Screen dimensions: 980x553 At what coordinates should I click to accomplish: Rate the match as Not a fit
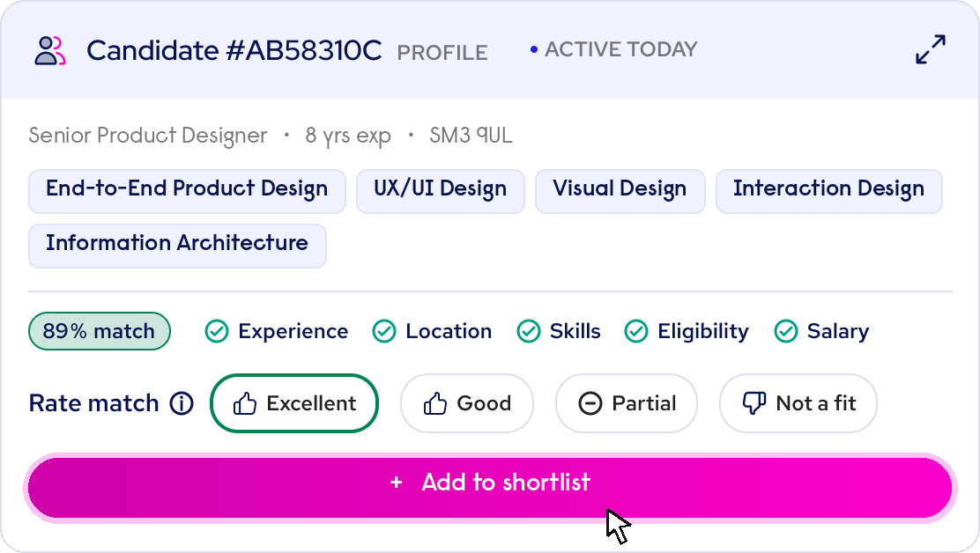coord(798,403)
